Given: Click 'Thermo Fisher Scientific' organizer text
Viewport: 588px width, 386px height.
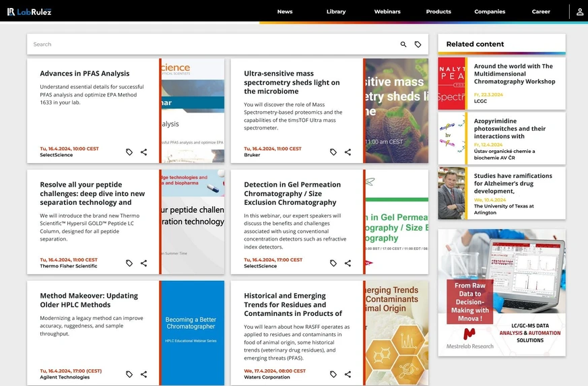Looking at the screenshot, I should pyautogui.click(x=69, y=266).
